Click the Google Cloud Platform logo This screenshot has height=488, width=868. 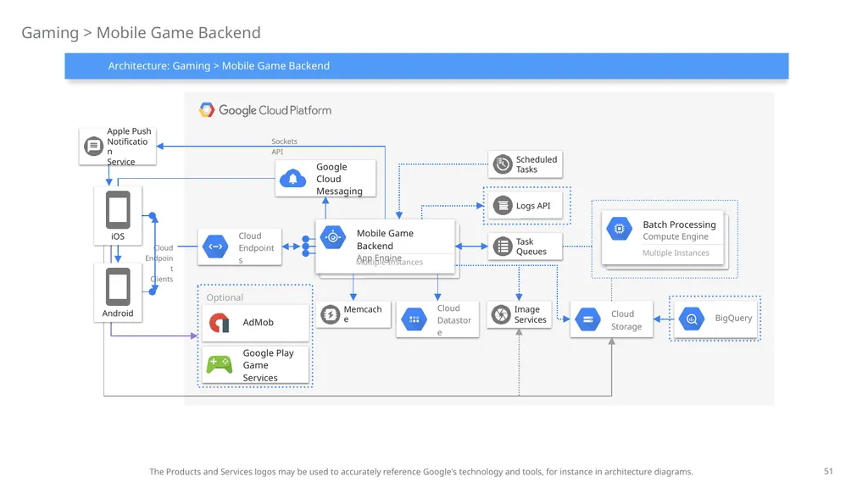pyautogui.click(x=207, y=110)
